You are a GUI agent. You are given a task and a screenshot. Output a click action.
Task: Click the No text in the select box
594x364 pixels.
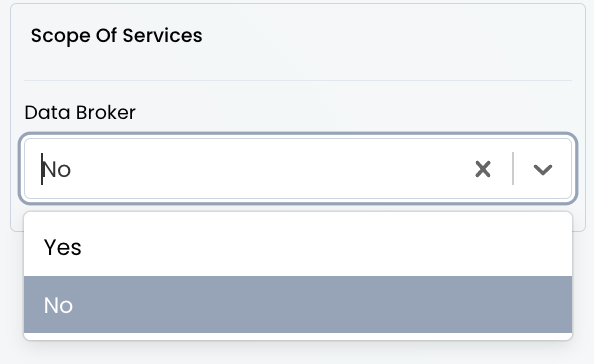point(56,169)
